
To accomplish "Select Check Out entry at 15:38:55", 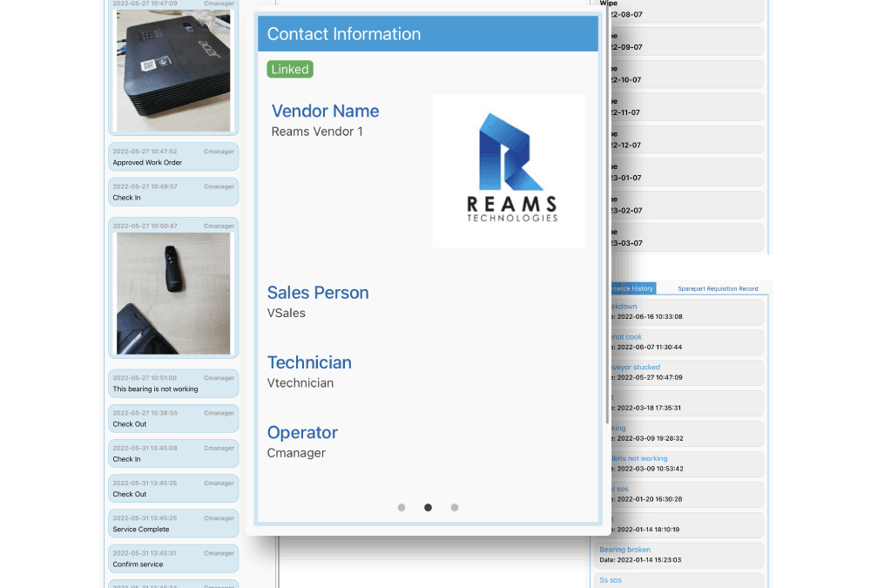I will coord(173,418).
